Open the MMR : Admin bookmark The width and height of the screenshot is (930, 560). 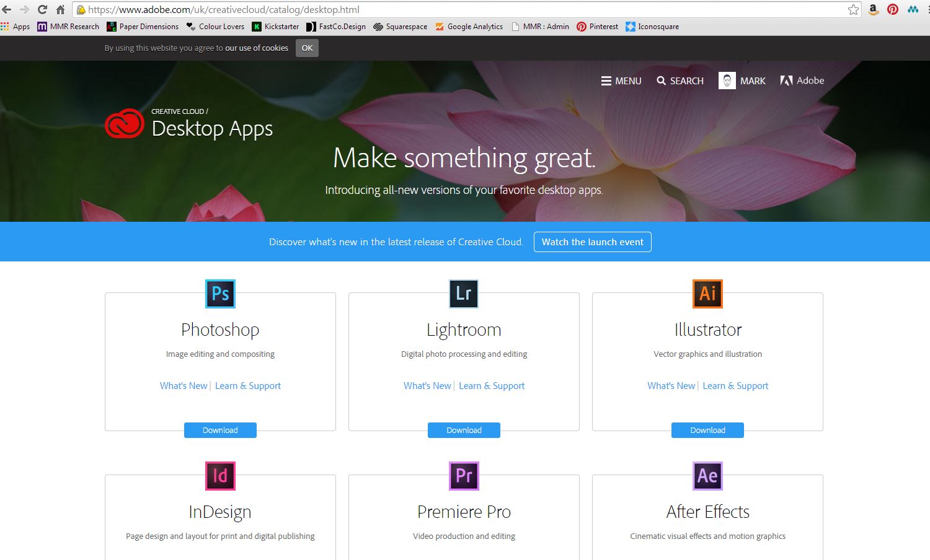pos(540,27)
